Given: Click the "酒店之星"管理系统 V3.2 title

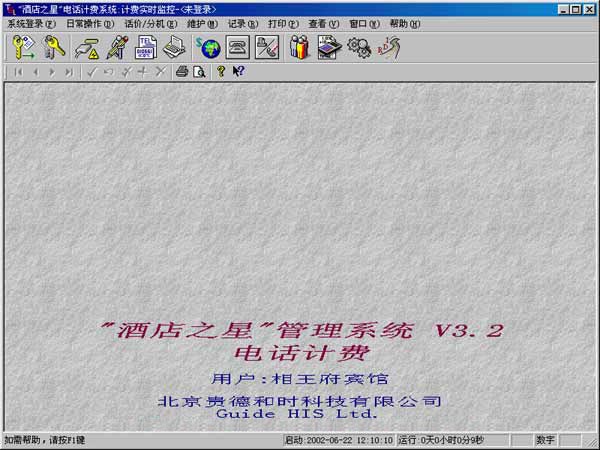Looking at the screenshot, I should pos(302,330).
